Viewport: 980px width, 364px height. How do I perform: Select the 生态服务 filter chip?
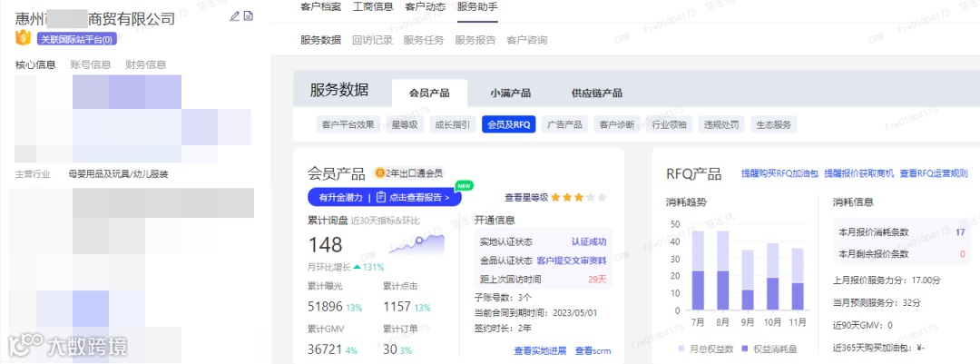(774, 124)
